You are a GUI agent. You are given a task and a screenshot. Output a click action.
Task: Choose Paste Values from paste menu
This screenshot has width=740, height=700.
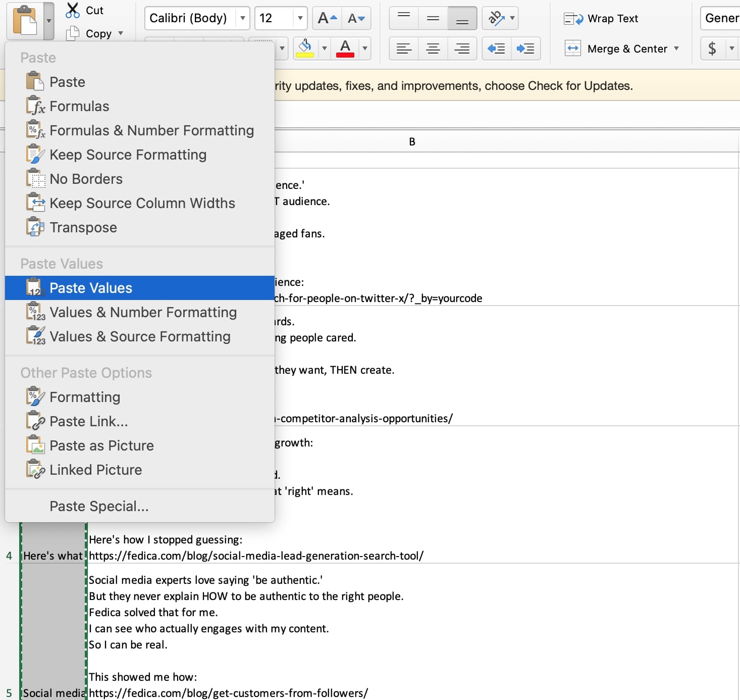(91, 288)
